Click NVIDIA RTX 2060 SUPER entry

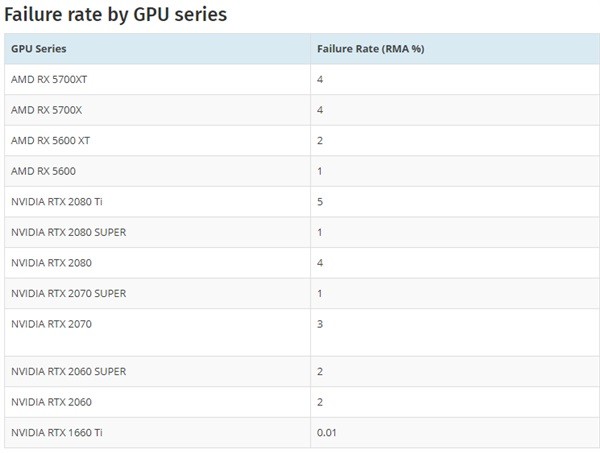[68, 372]
